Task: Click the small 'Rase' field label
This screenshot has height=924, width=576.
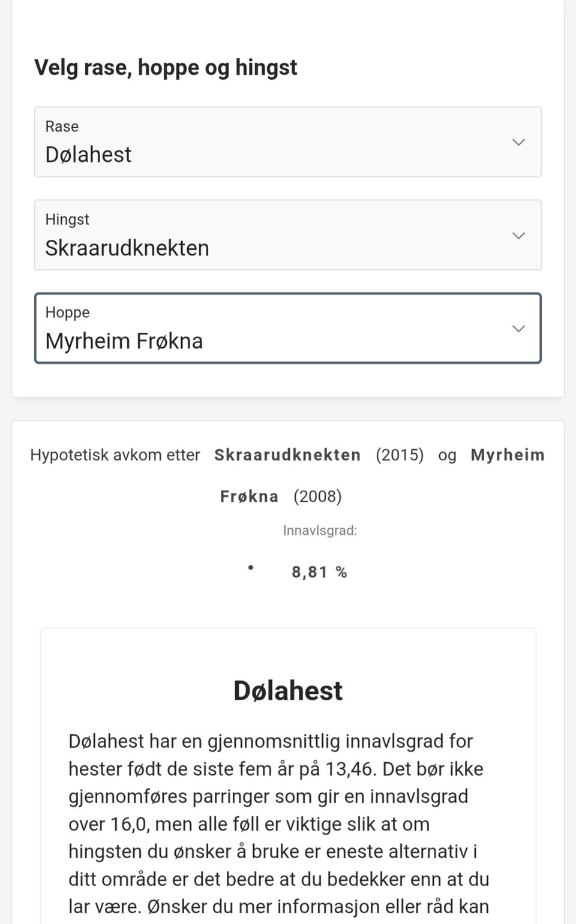Action: coord(62,127)
